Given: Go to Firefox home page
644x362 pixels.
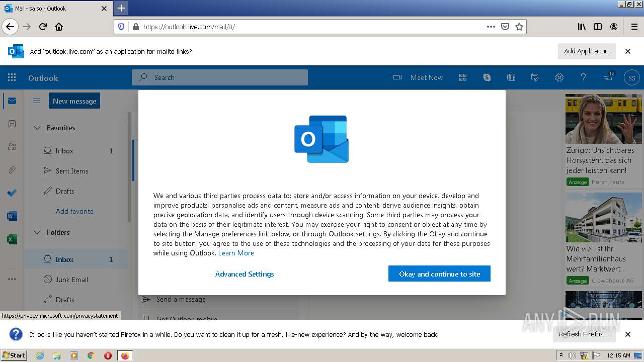Looking at the screenshot, I should (x=59, y=27).
